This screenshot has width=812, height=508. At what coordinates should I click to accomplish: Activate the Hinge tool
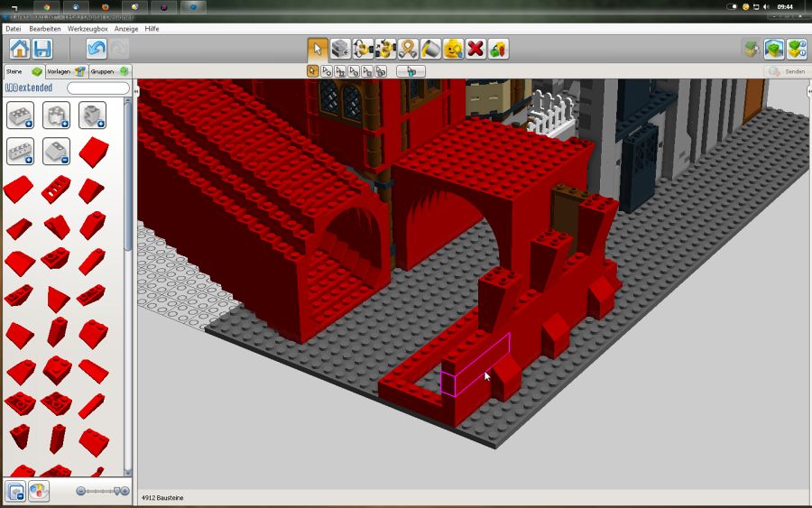tap(364, 49)
